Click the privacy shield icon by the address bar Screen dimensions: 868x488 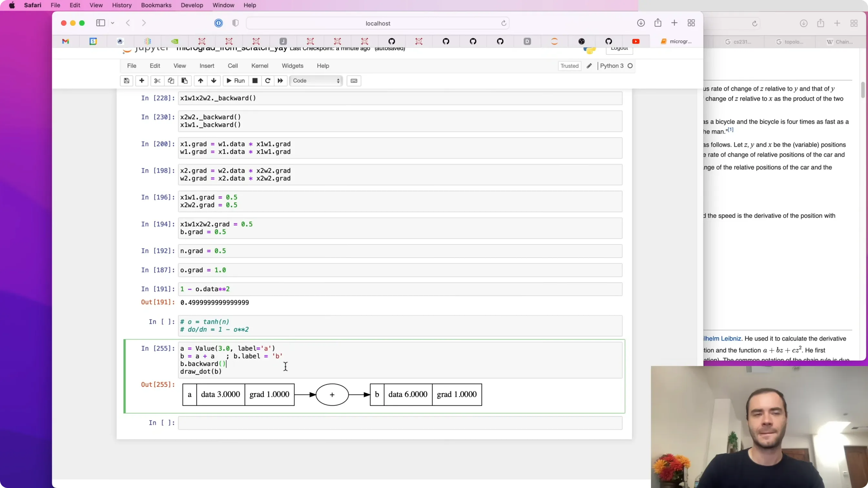coord(235,23)
